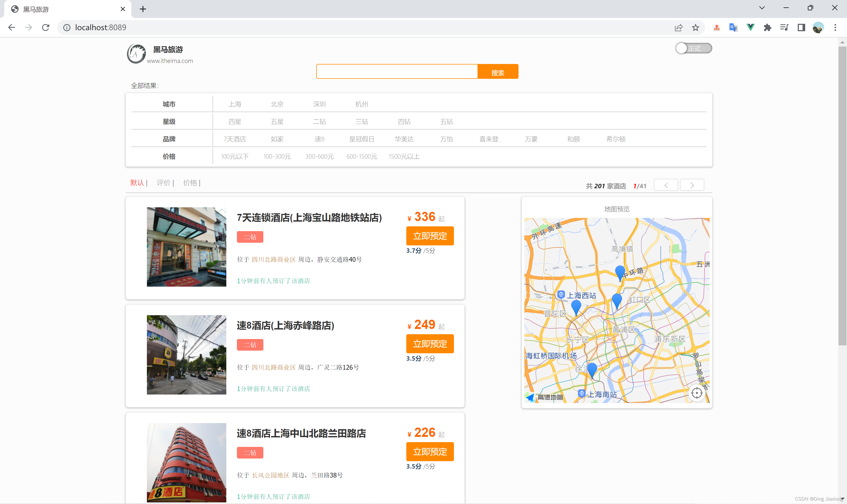
Task: Open the Google Translate extension icon
Action: pos(733,28)
